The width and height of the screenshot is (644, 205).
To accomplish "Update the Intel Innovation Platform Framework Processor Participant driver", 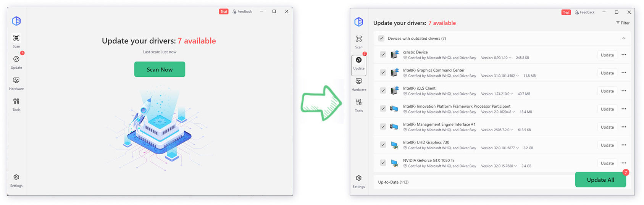I will point(607,109).
